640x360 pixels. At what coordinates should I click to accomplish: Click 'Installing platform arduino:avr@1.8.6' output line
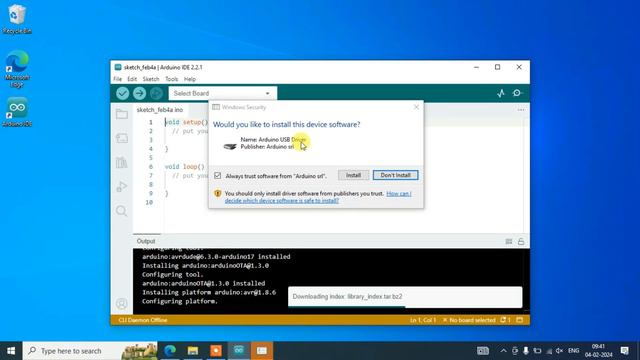(x=209, y=292)
